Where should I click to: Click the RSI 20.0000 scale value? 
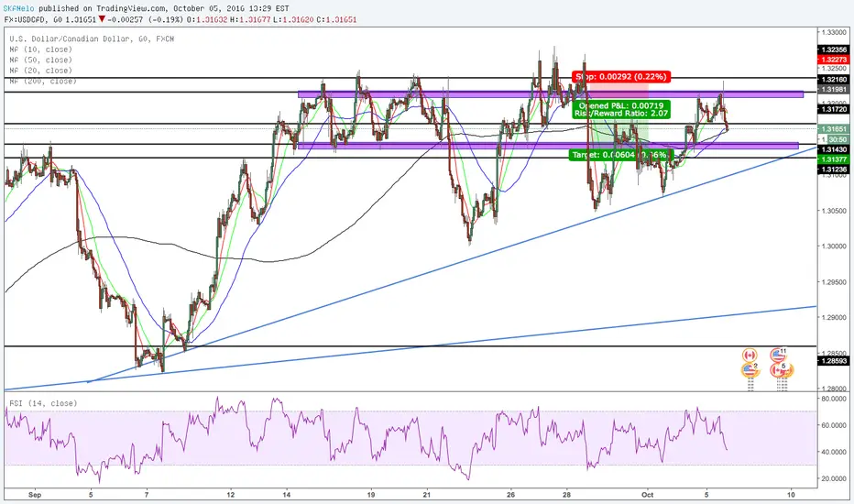tap(834, 478)
